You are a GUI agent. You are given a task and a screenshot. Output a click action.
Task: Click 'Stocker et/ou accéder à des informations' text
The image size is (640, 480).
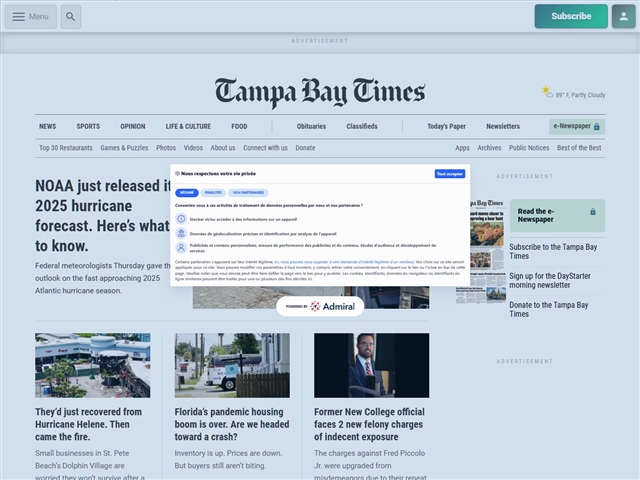point(243,219)
